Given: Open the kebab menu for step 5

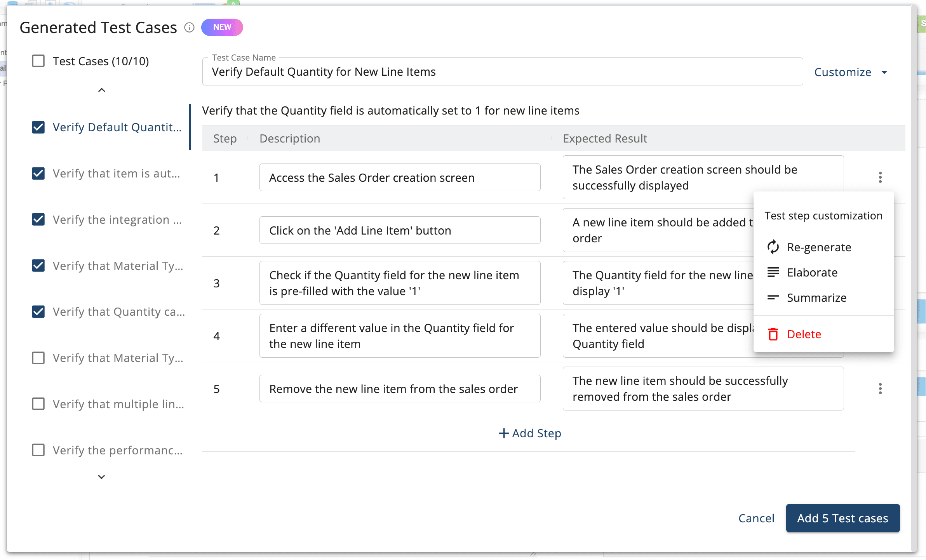Looking at the screenshot, I should [x=880, y=388].
